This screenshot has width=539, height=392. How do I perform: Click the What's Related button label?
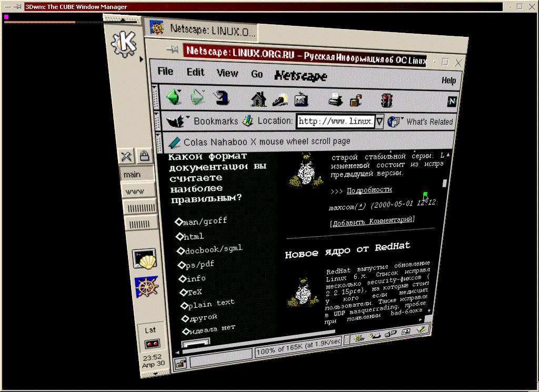tap(430, 122)
